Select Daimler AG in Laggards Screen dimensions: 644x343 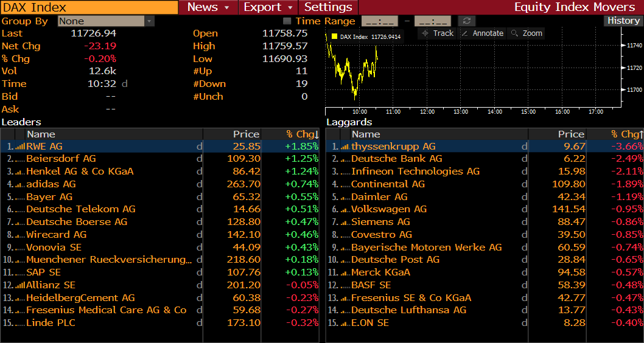click(x=485, y=197)
